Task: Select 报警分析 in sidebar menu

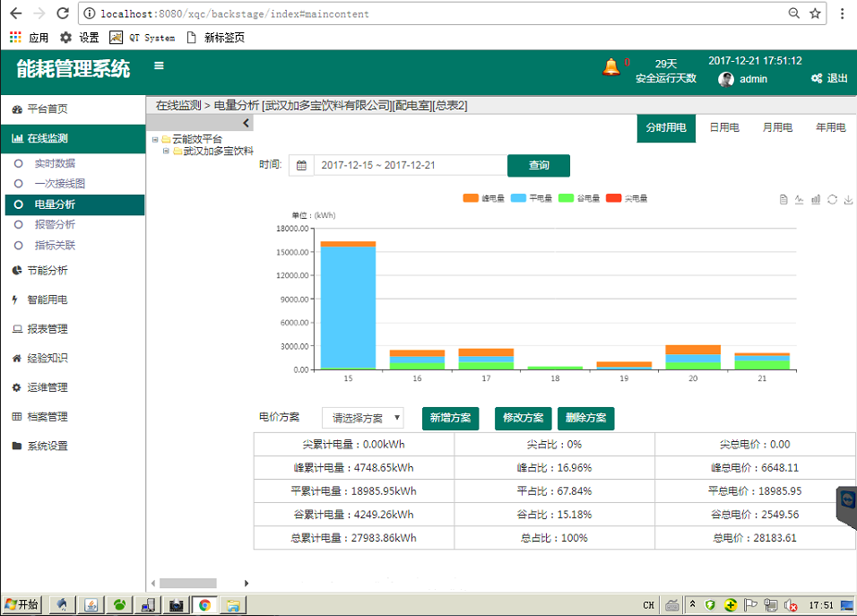Action: [55, 225]
